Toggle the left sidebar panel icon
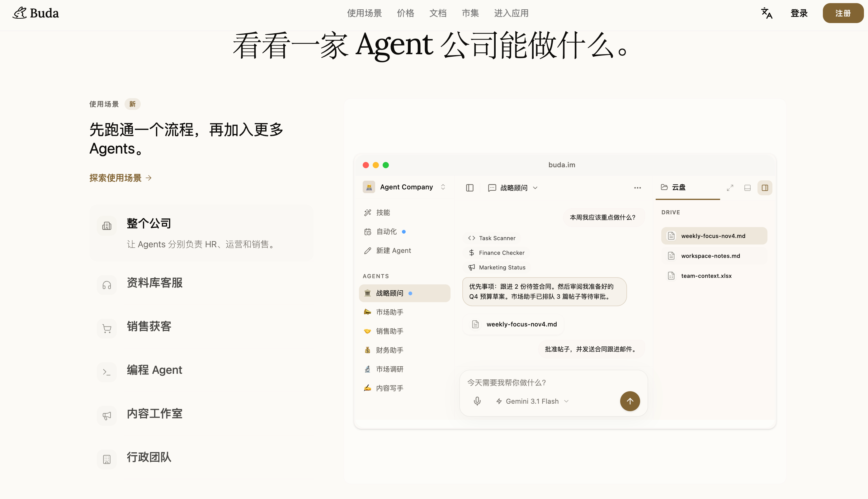Screen dimensions: 868x499 (x=469, y=188)
